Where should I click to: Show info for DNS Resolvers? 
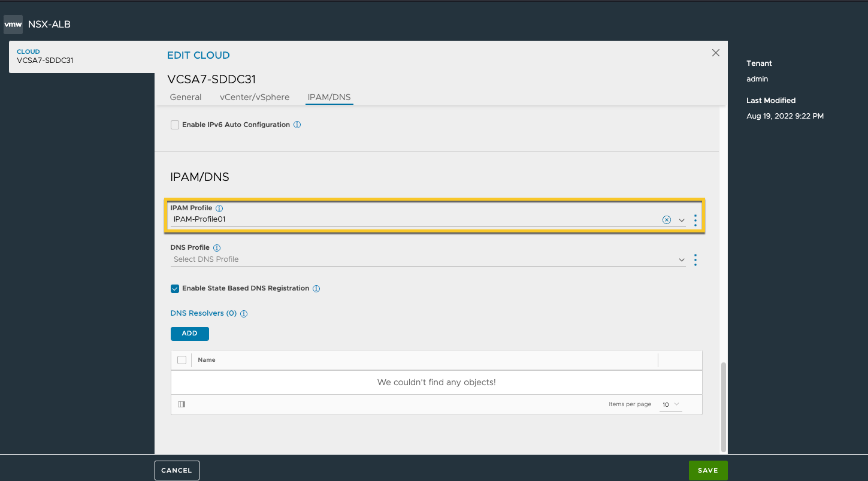244,314
